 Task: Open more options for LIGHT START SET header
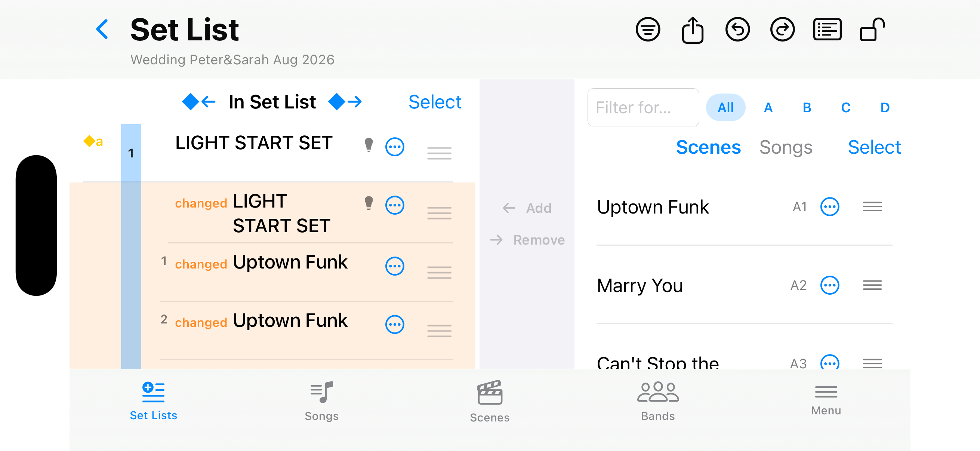pos(395,147)
